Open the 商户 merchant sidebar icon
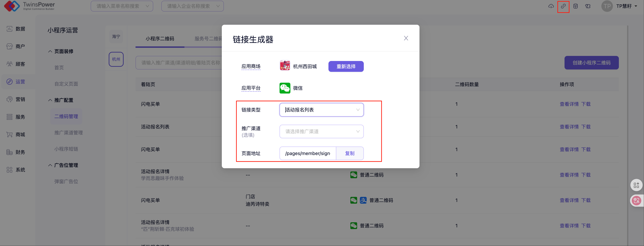Screen dimensions: 644x246 10,46
